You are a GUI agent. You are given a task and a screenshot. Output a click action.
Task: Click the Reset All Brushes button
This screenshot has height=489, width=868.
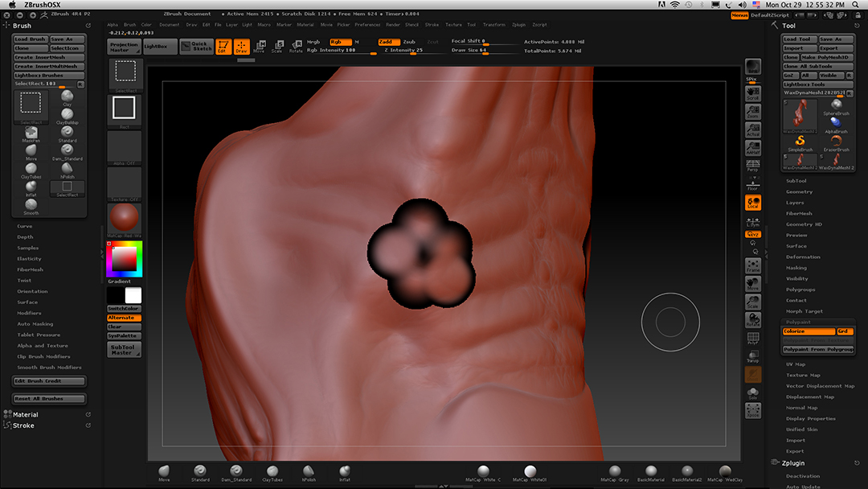(48, 398)
